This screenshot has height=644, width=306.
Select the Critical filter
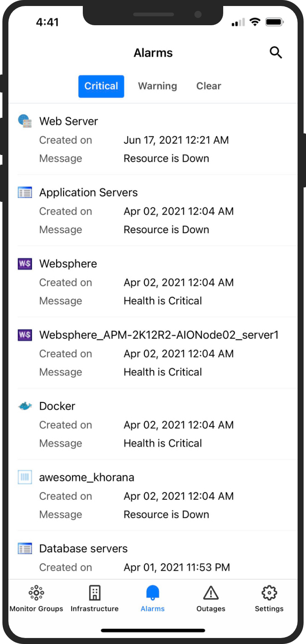click(101, 86)
